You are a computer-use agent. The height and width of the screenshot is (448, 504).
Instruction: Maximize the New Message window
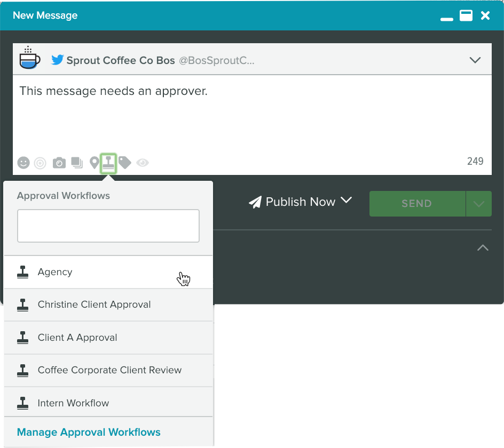(x=466, y=15)
